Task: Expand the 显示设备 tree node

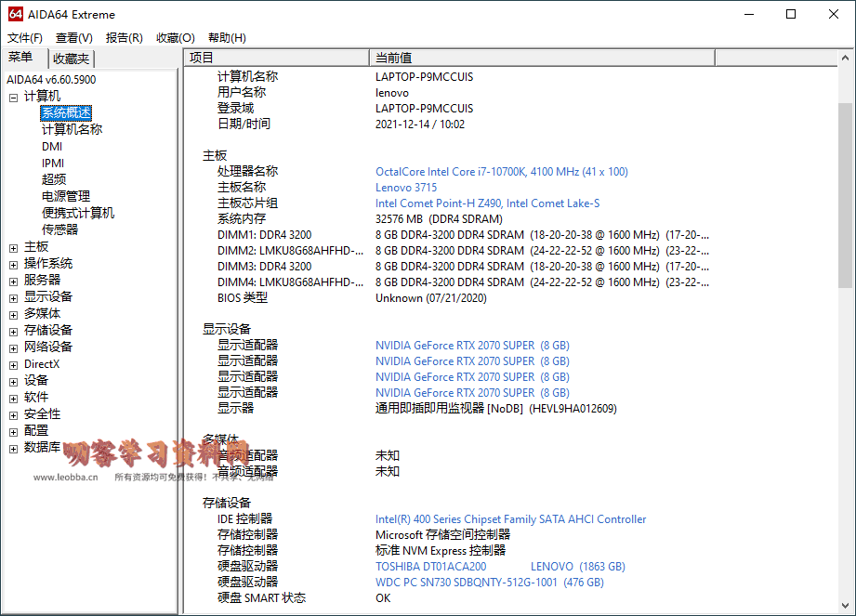Action: (x=14, y=297)
